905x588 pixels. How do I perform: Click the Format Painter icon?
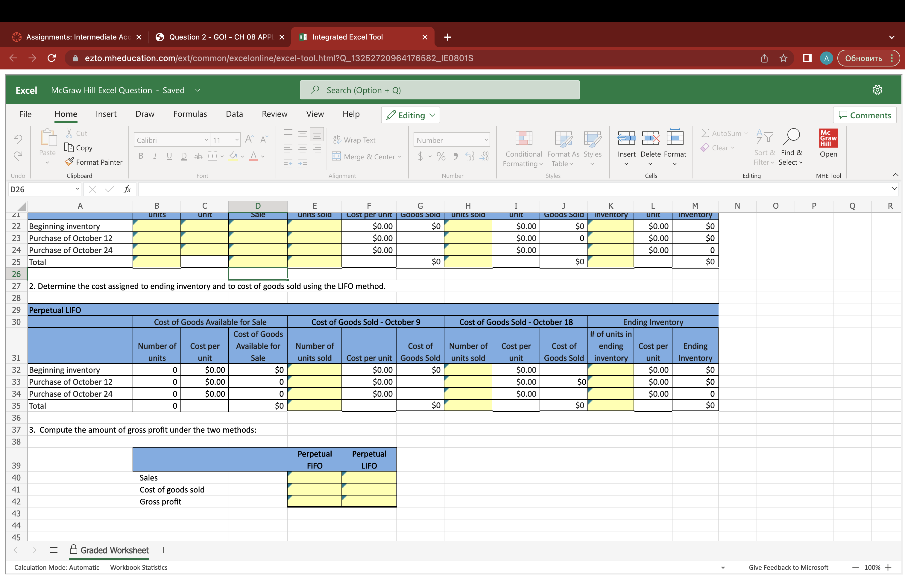(x=69, y=162)
